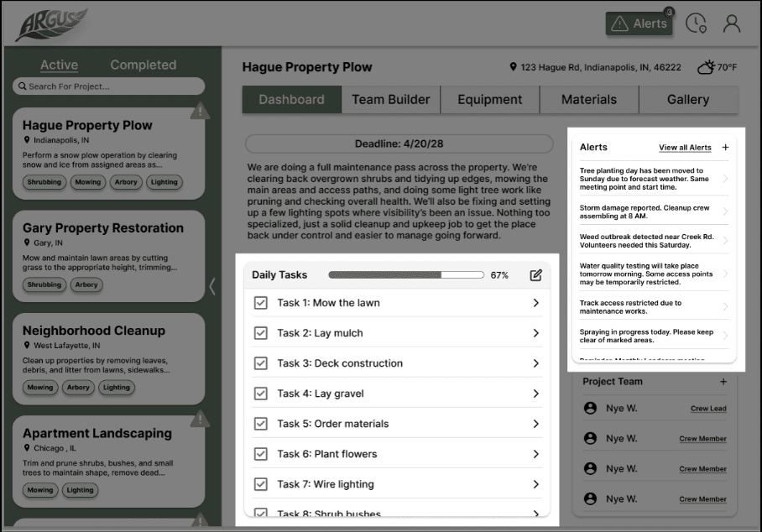762x532 pixels.
Task: Select Arbory tag on Hague Property Plow card
Action: pyautogui.click(x=126, y=182)
